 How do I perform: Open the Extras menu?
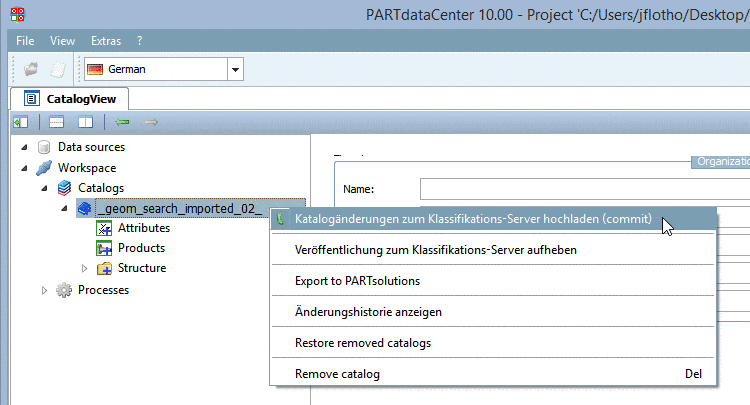click(x=106, y=41)
